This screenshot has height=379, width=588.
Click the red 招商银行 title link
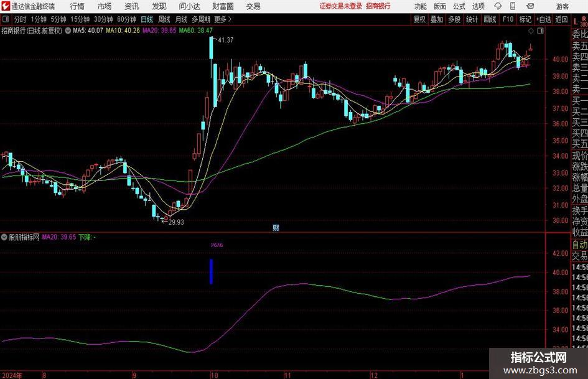click(x=378, y=6)
